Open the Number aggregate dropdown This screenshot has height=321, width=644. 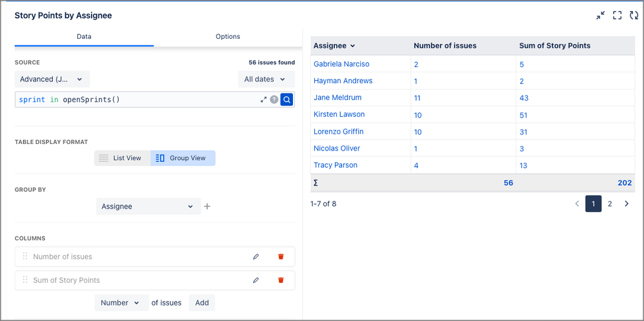point(121,302)
